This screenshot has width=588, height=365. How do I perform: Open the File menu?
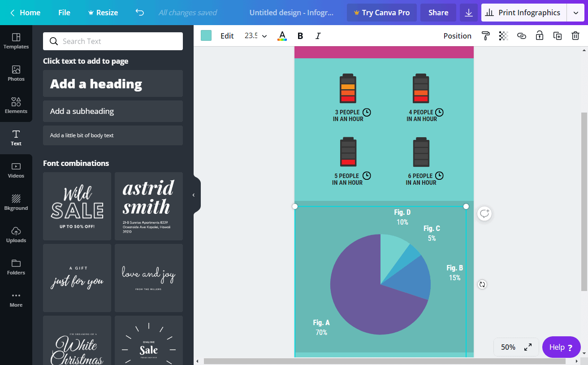click(64, 13)
